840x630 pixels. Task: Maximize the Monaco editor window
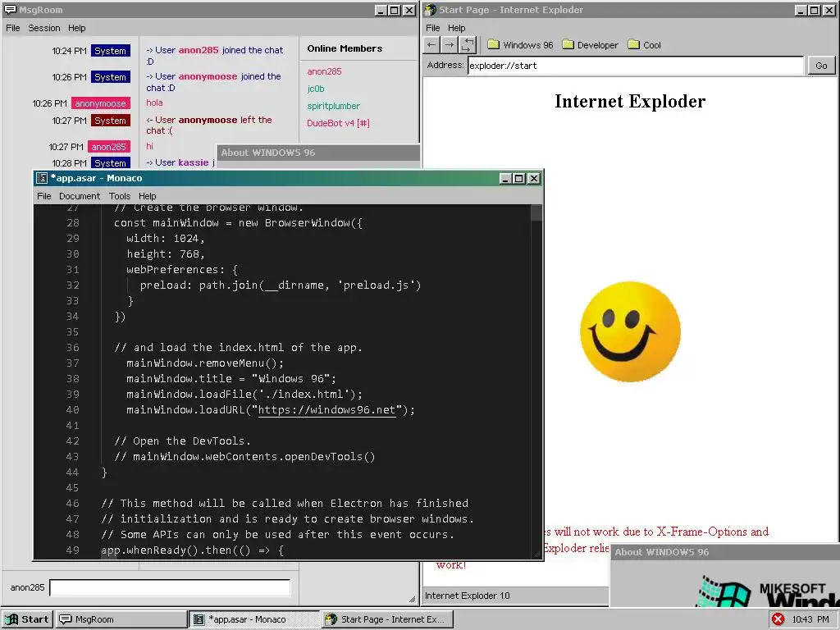[518, 178]
